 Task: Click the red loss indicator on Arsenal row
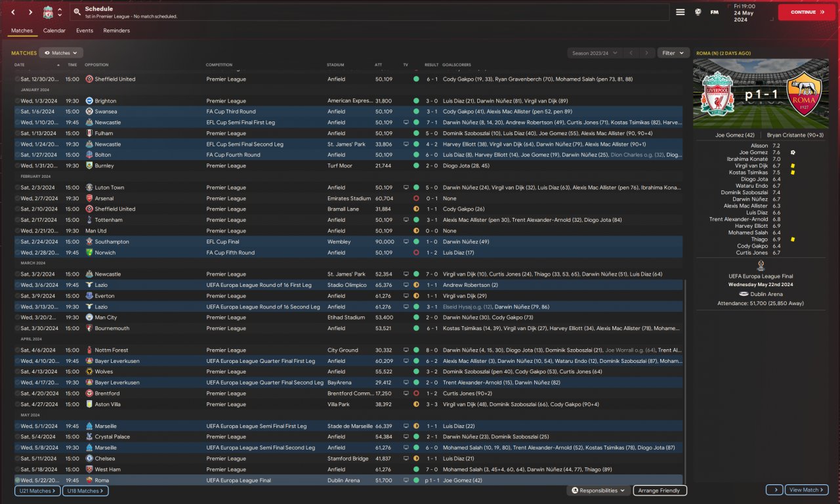(x=416, y=198)
